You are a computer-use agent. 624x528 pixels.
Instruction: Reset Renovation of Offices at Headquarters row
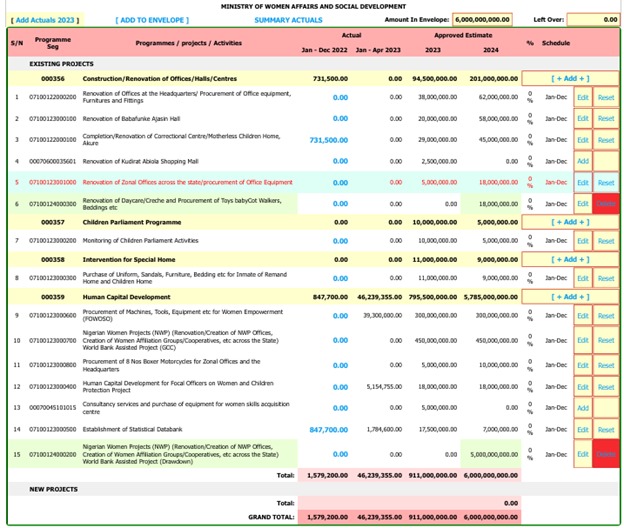(606, 97)
